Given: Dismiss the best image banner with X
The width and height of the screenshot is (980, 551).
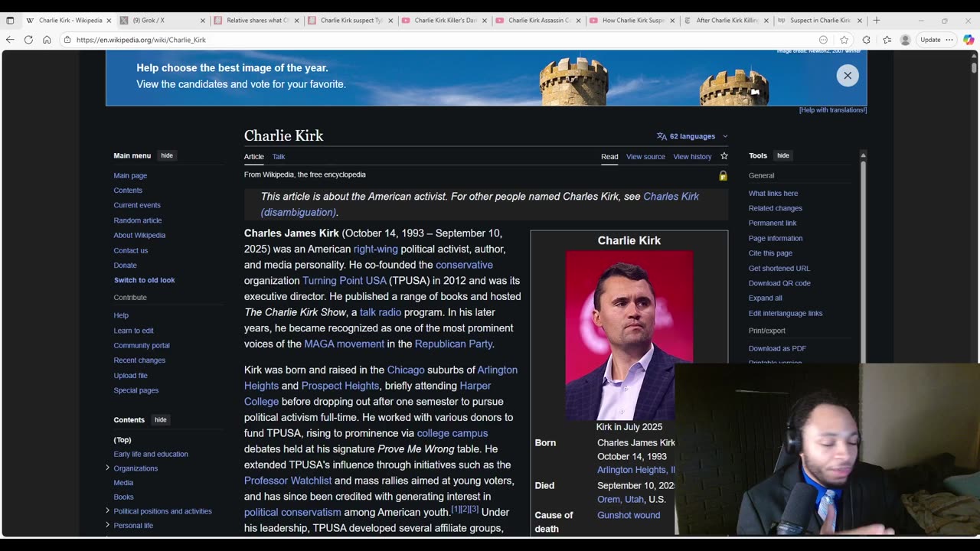Looking at the screenshot, I should [848, 75].
